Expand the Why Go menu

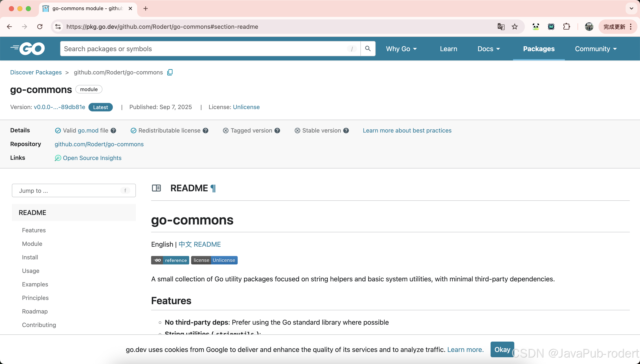coord(401,49)
